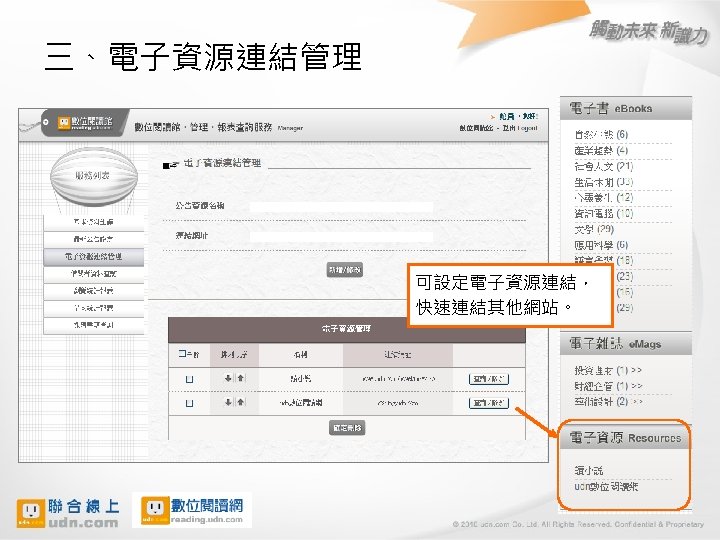The height and width of the screenshot is (540, 720).
Task: Click the edit button in udn數位閱讀網 row
Action: click(489, 403)
